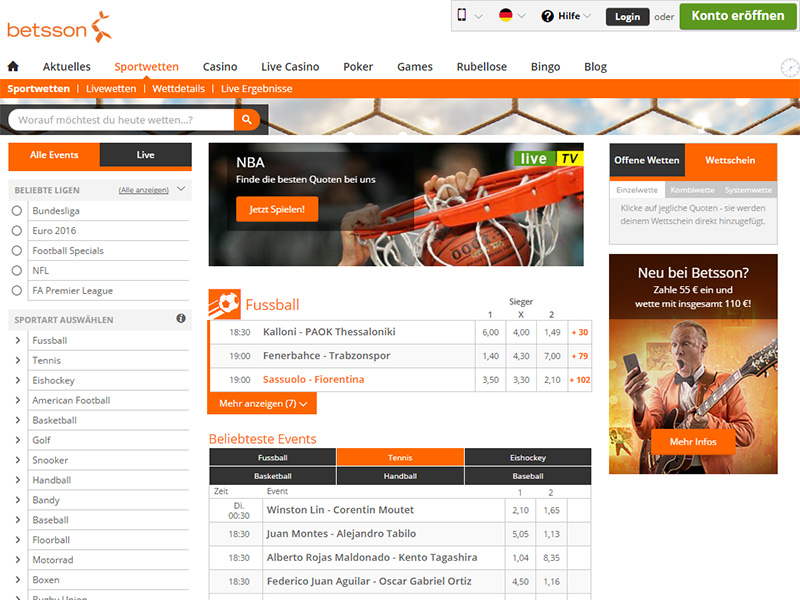Open the Motorrad sport category
The height and width of the screenshot is (600, 800).
tap(53, 560)
